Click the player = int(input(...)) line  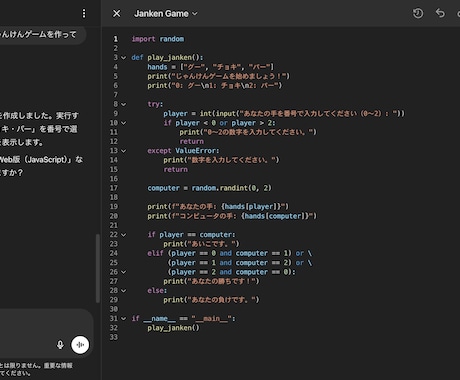point(284,114)
